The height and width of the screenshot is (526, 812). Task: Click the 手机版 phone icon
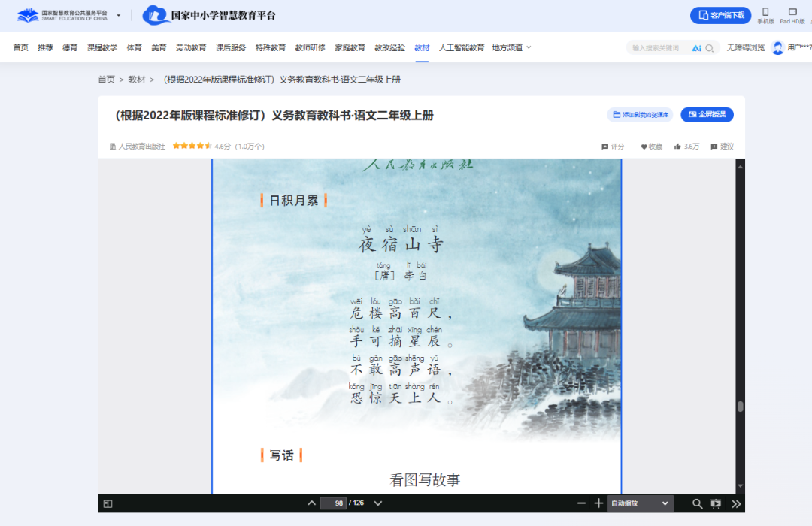coord(765,14)
